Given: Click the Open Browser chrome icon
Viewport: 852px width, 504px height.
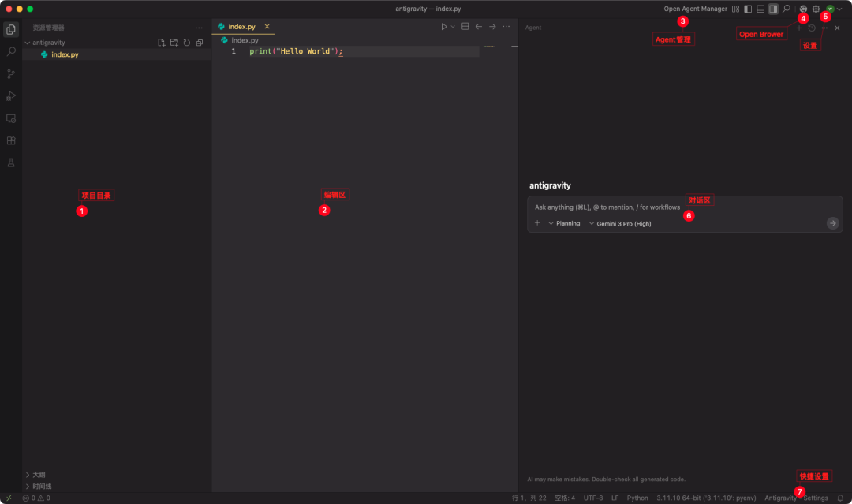Looking at the screenshot, I should click(x=803, y=9).
